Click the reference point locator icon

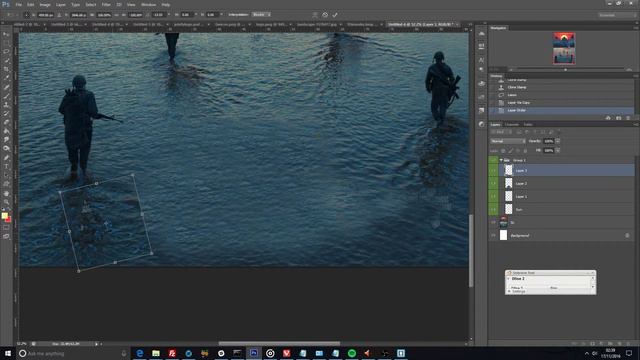27,15
